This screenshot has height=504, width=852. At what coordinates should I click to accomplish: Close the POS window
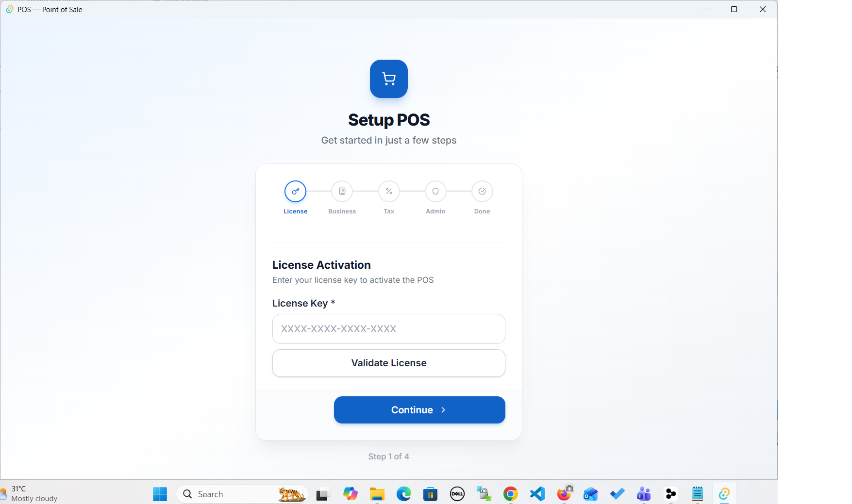pos(763,9)
